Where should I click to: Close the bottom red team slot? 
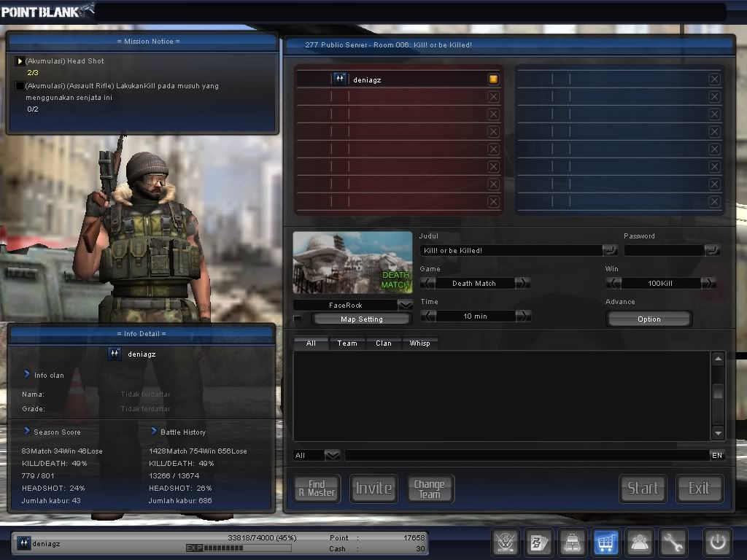[494, 201]
